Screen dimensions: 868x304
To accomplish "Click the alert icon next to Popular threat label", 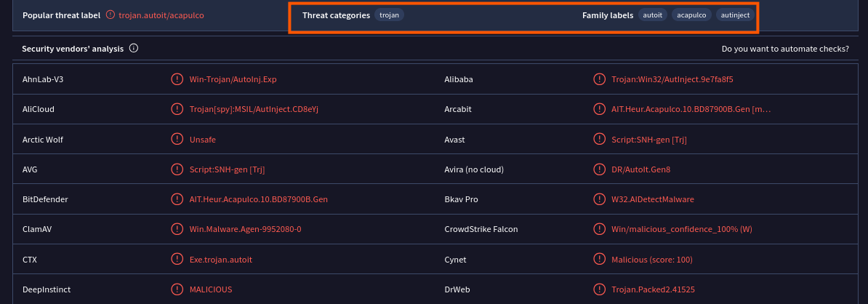I will (x=110, y=15).
